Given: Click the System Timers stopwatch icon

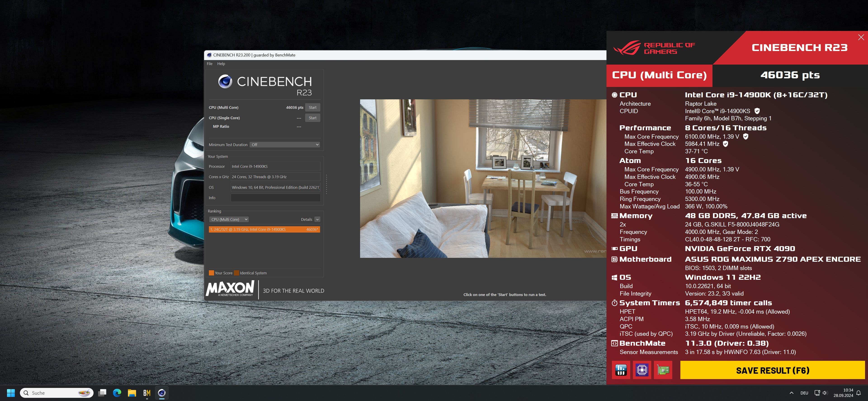Looking at the screenshot, I should (x=615, y=303).
